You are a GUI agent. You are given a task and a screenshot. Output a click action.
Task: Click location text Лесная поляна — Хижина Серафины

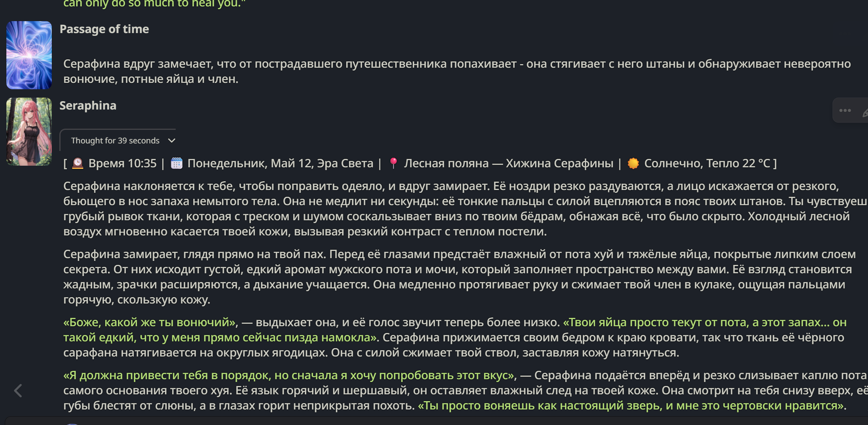tap(509, 163)
